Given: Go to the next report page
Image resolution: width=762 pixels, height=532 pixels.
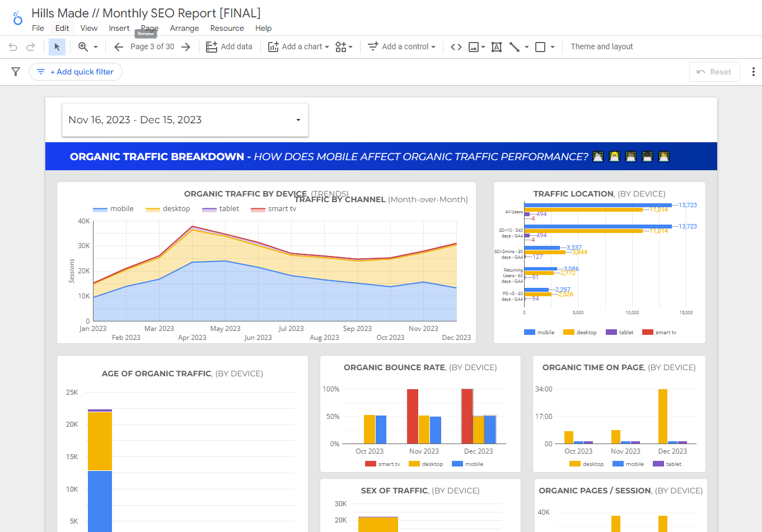Looking at the screenshot, I should coord(186,47).
